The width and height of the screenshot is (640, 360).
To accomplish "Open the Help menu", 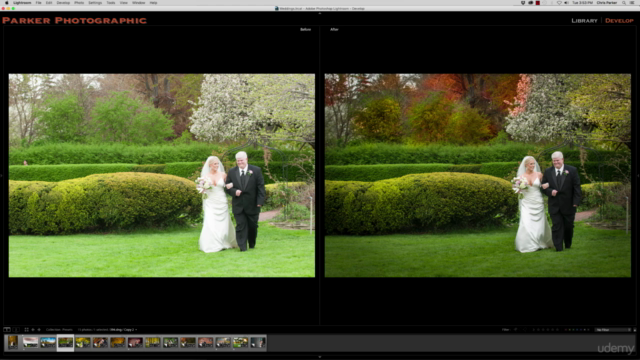I will pyautogui.click(x=153, y=3).
